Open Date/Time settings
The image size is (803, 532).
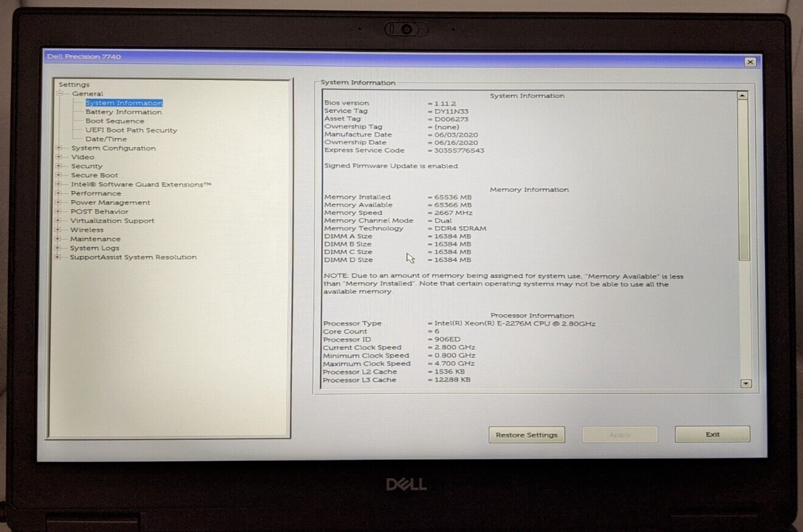coord(106,139)
